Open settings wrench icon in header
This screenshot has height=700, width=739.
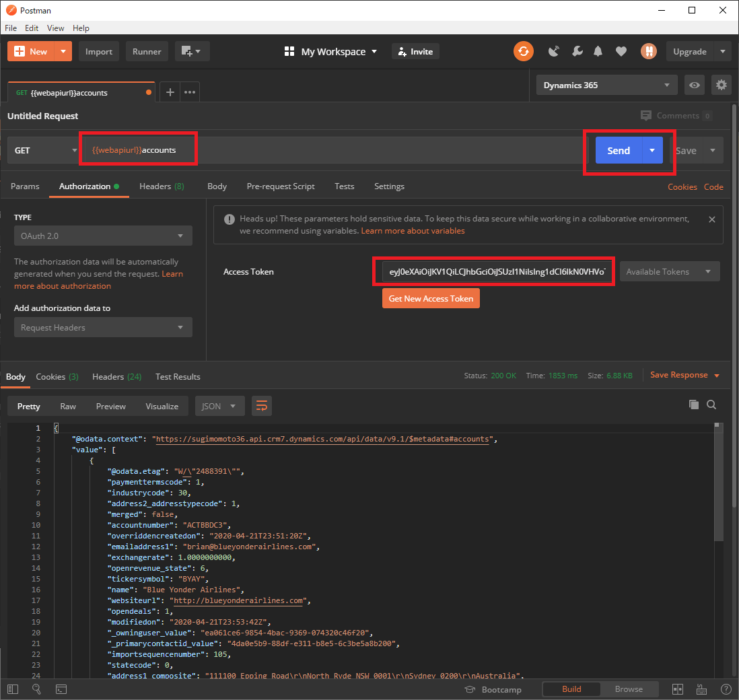577,51
